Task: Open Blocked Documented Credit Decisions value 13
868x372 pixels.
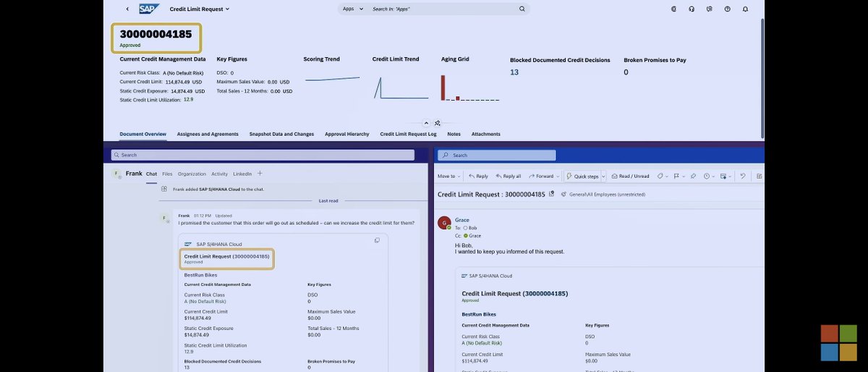Action: tap(514, 72)
